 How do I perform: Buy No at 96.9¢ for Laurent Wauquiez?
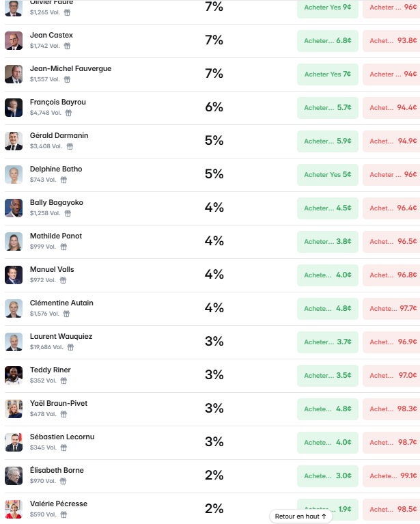click(x=391, y=342)
